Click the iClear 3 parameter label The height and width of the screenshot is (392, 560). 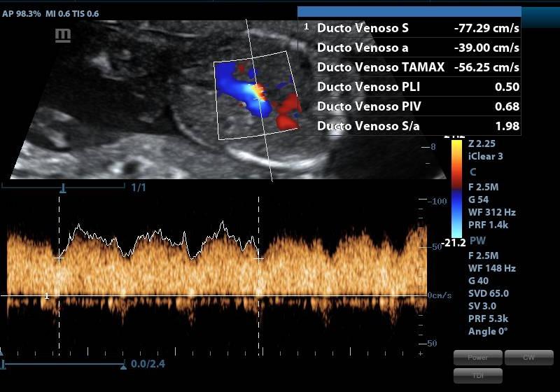coord(486,156)
